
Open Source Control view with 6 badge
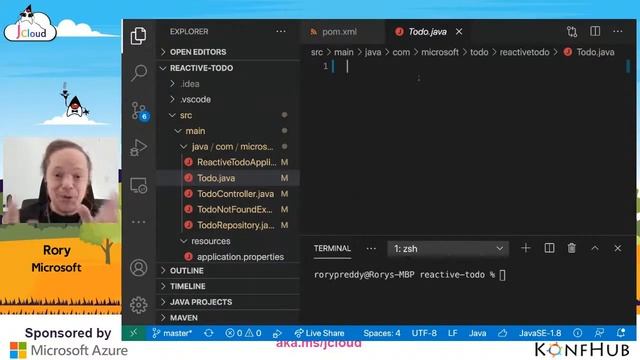(140, 111)
